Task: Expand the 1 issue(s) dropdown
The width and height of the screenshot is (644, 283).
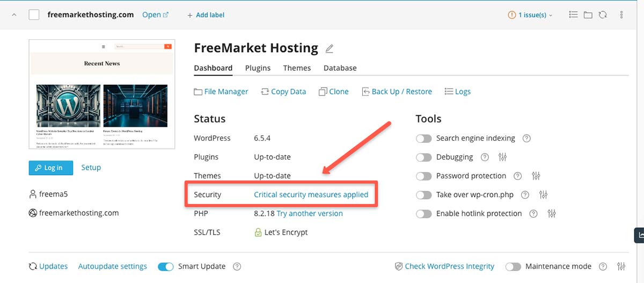Action: [x=530, y=15]
